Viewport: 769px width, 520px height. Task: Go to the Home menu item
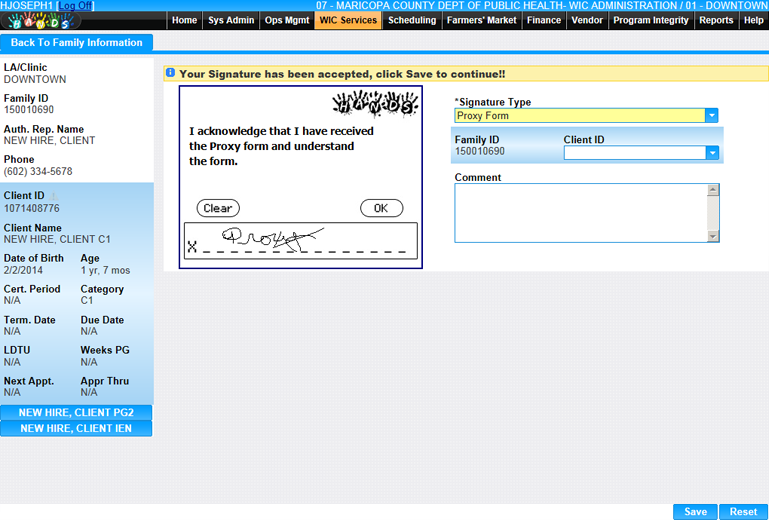pos(184,20)
